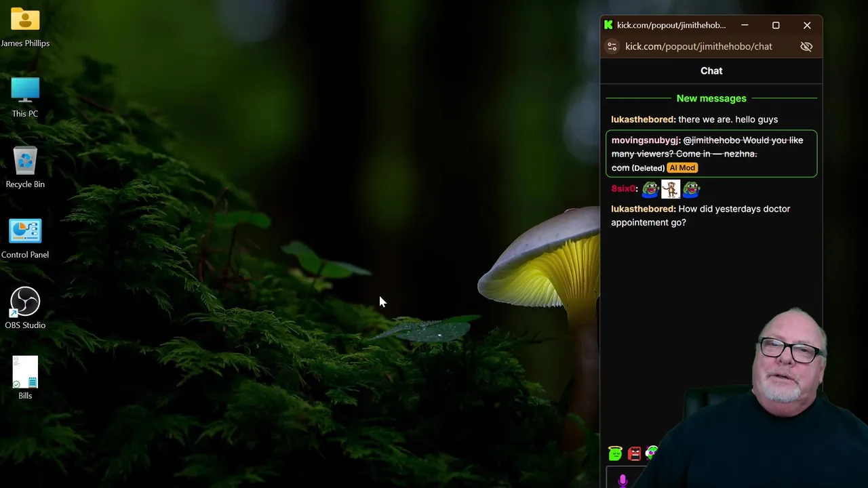This screenshot has width=868, height=488.
Task: Select the red emote at chat bottom
Action: [x=634, y=453]
